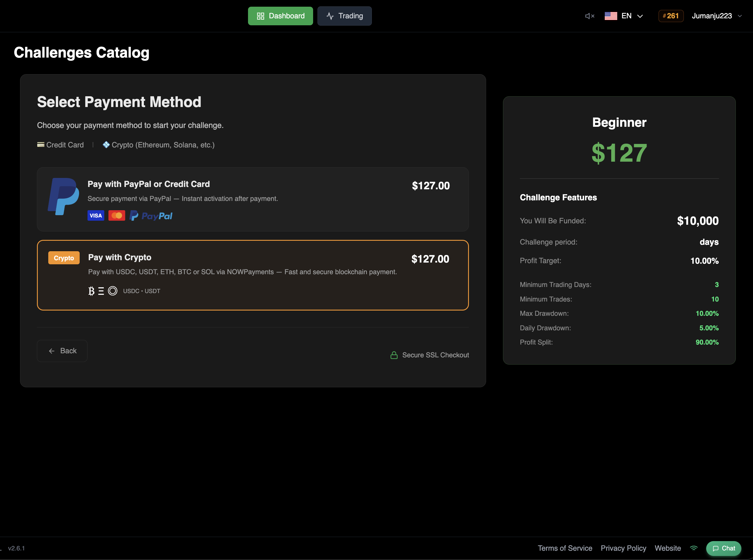Click the Secure SSL Checkout lock icon
This screenshot has height=560, width=753.
tap(394, 355)
